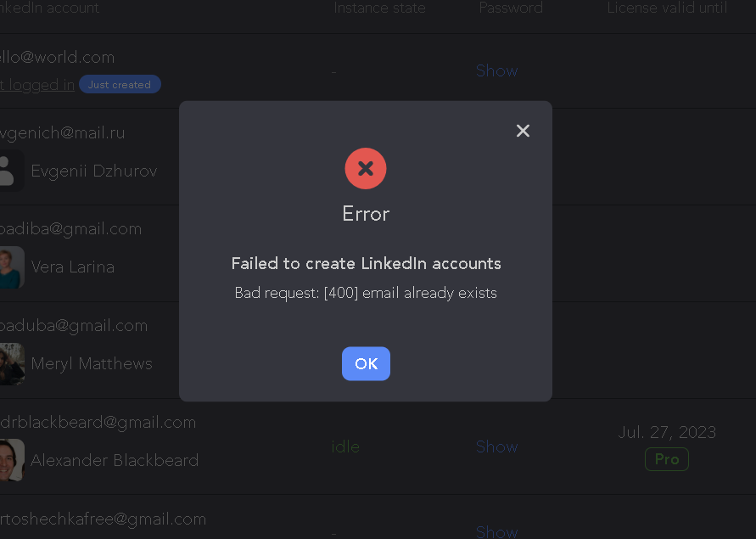Click the 'Just created' badge
Image resolution: width=756 pixels, height=539 pixels.
[120, 84]
